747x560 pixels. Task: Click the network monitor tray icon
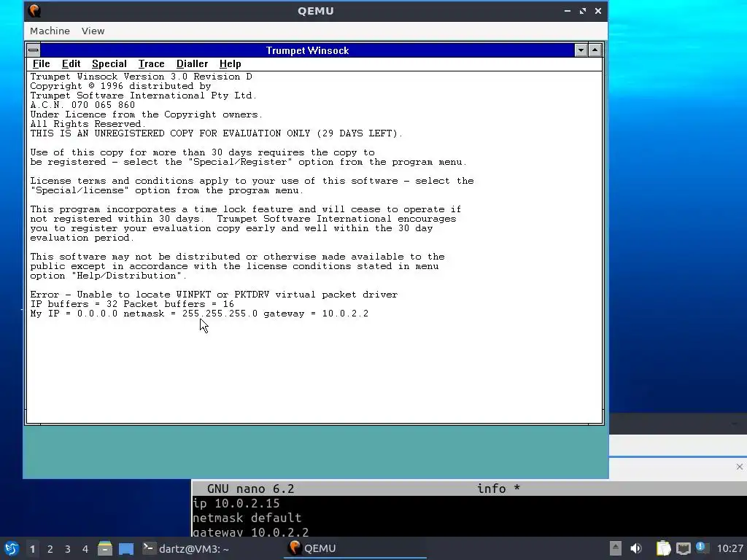[683, 548]
